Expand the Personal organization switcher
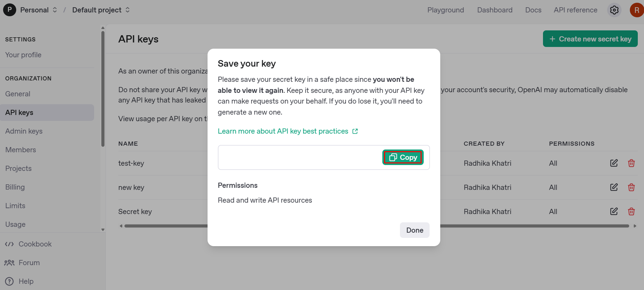The image size is (644, 290). click(55, 10)
